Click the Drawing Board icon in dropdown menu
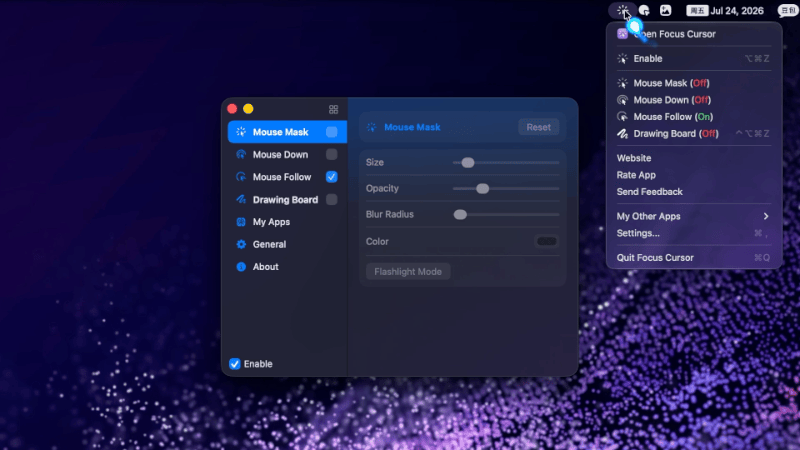 (622, 134)
